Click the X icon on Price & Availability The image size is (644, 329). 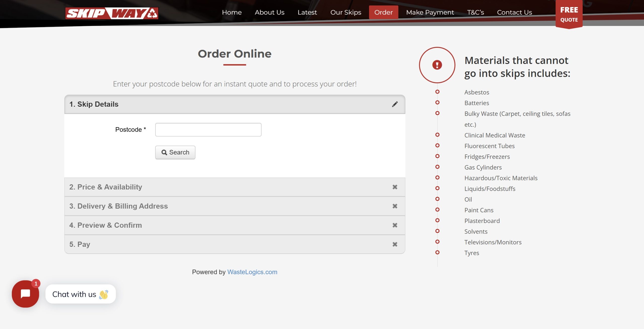click(395, 187)
